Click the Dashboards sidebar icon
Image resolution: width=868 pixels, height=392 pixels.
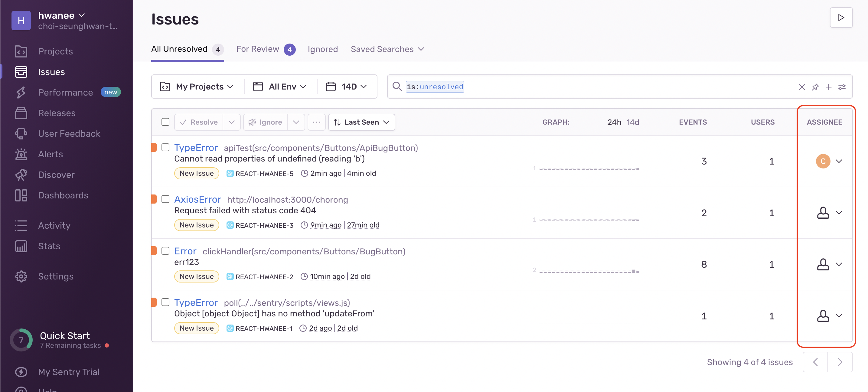coord(21,195)
